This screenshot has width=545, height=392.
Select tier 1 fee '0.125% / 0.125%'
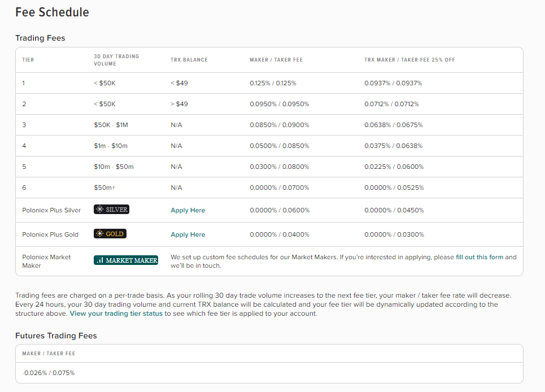coord(273,83)
